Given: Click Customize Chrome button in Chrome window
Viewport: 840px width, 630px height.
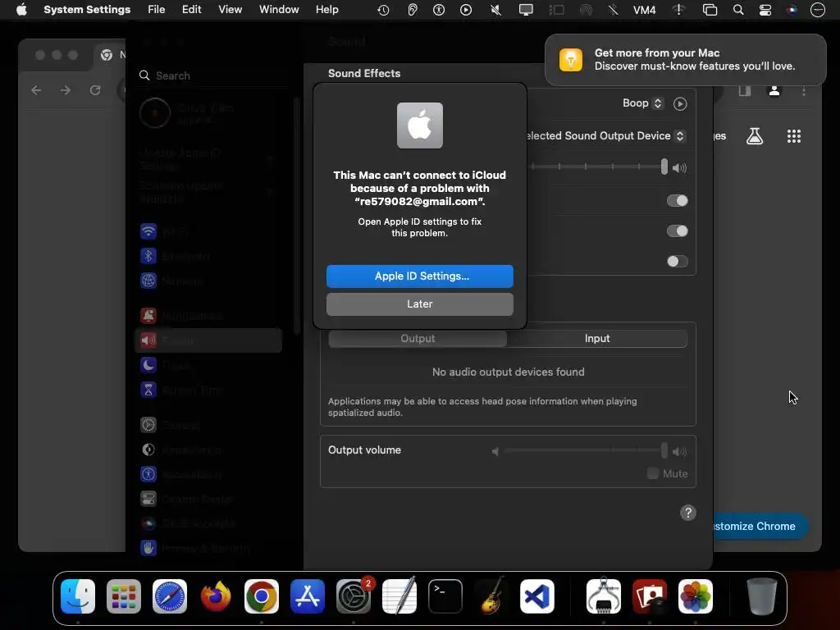Looking at the screenshot, I should [760, 526].
